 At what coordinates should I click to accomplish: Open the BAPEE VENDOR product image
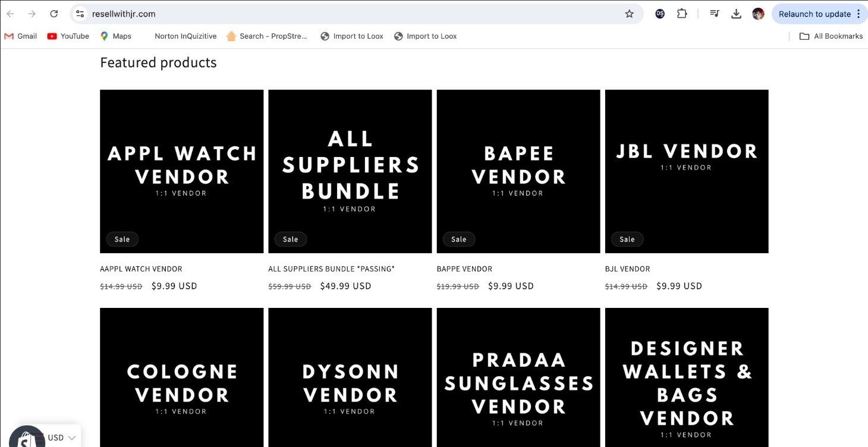(x=518, y=171)
